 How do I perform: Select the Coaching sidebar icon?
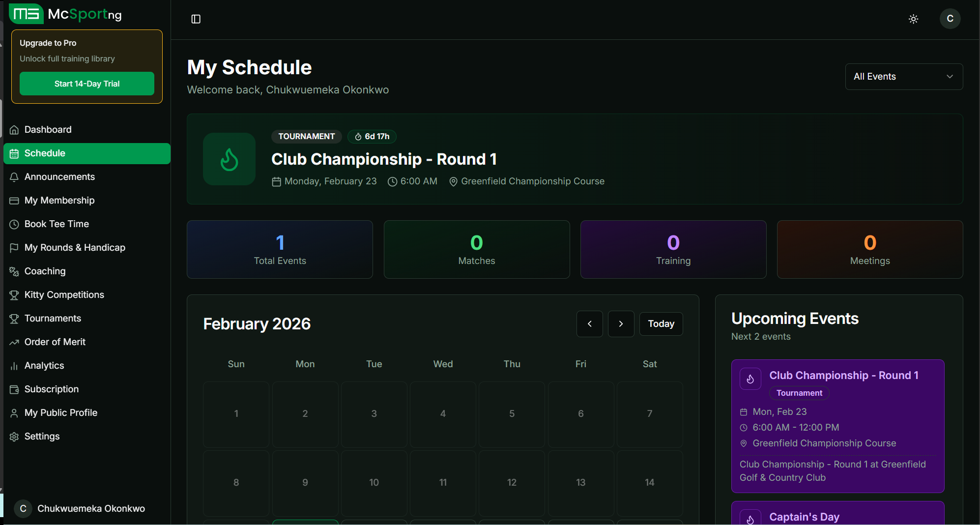(x=15, y=271)
